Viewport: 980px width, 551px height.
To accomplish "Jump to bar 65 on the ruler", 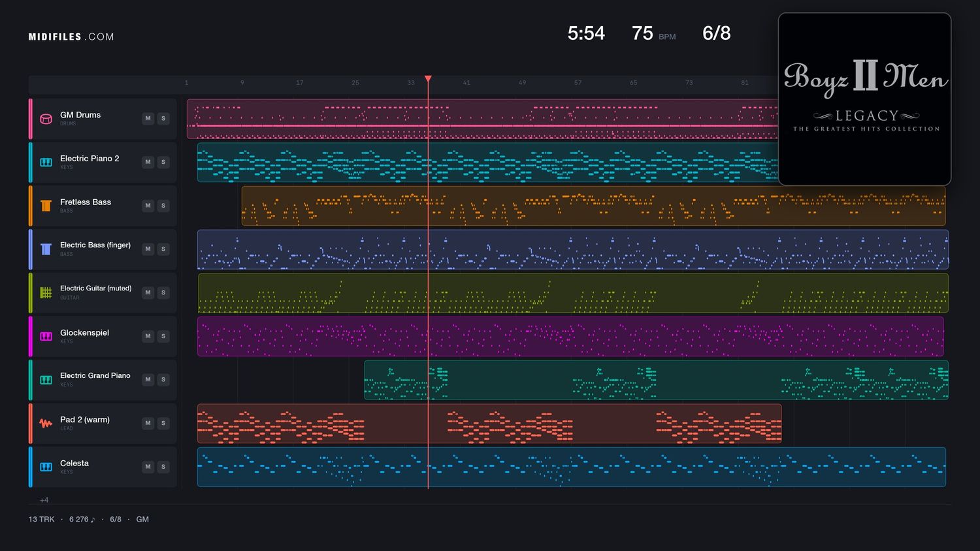I will point(633,83).
